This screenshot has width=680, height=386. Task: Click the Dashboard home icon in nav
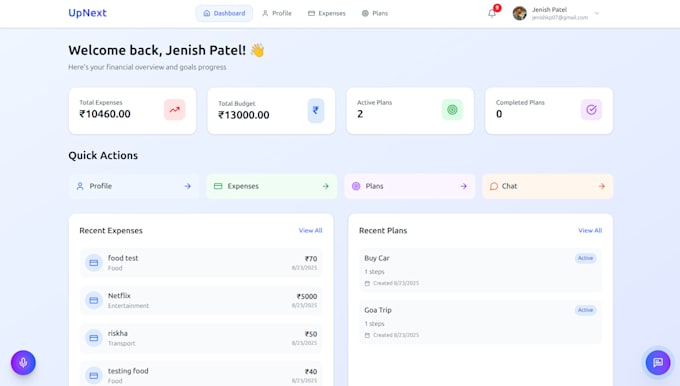pos(207,13)
